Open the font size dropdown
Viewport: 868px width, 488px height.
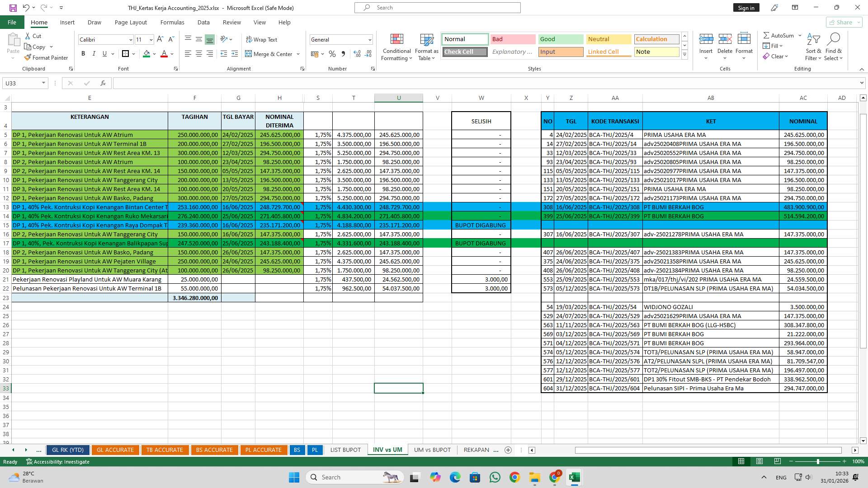click(151, 39)
